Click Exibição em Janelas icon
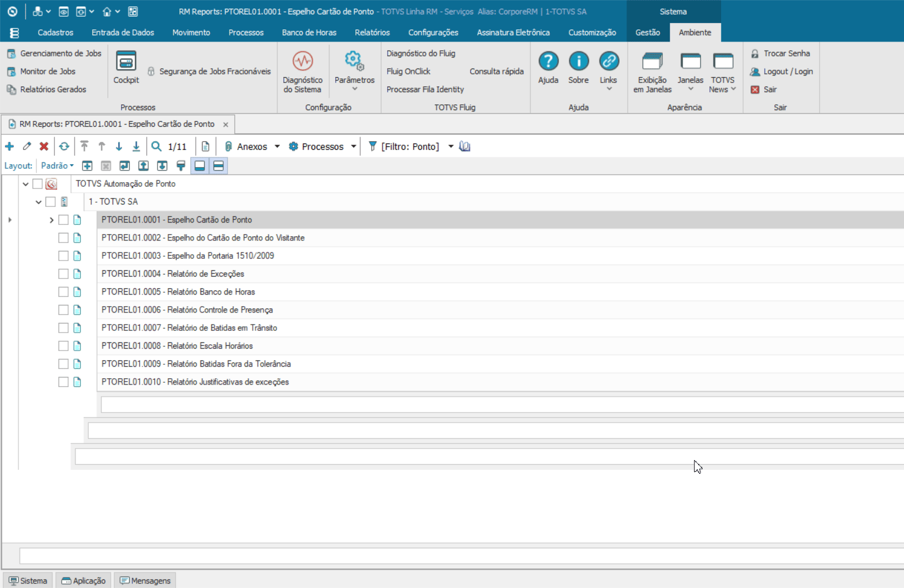The width and height of the screenshot is (904, 588). click(652, 61)
